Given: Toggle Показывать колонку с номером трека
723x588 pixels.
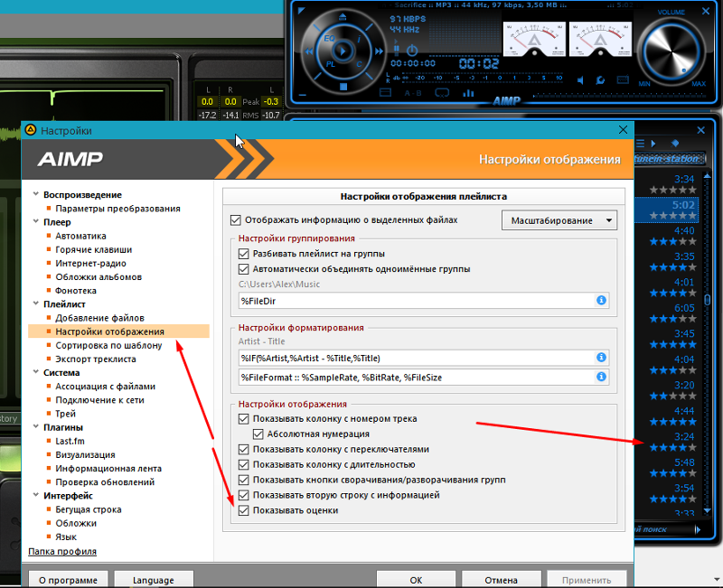Looking at the screenshot, I should point(243,419).
